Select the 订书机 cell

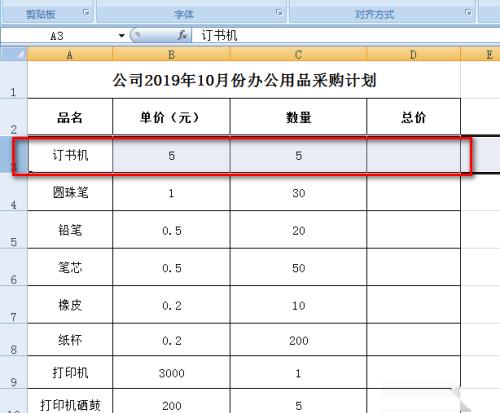70,155
